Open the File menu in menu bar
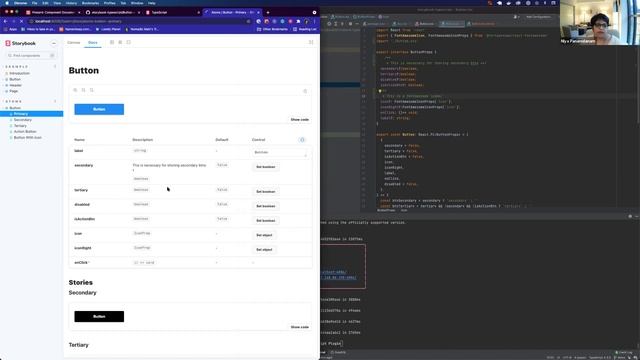The image size is (640, 360). [34, 3]
